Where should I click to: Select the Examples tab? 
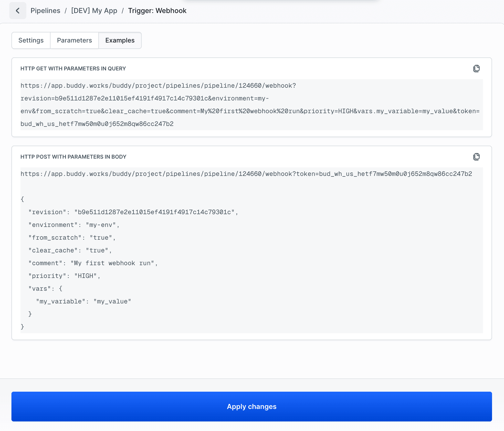point(120,40)
